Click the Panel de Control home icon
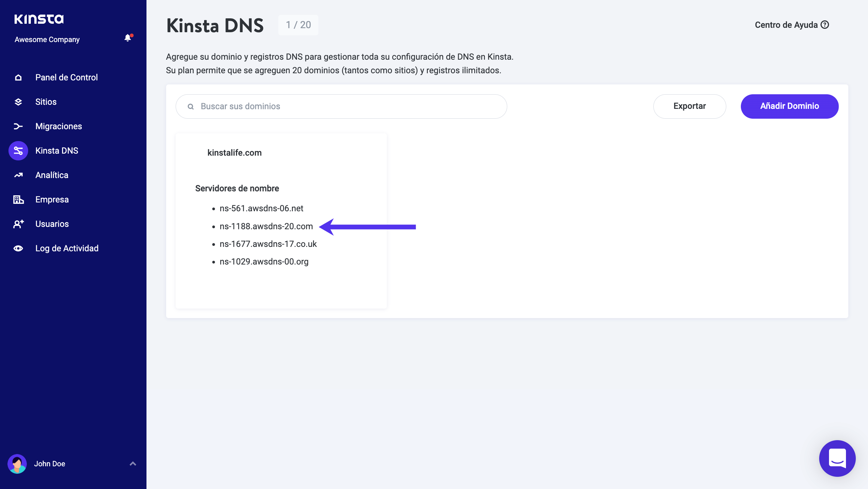 point(18,78)
